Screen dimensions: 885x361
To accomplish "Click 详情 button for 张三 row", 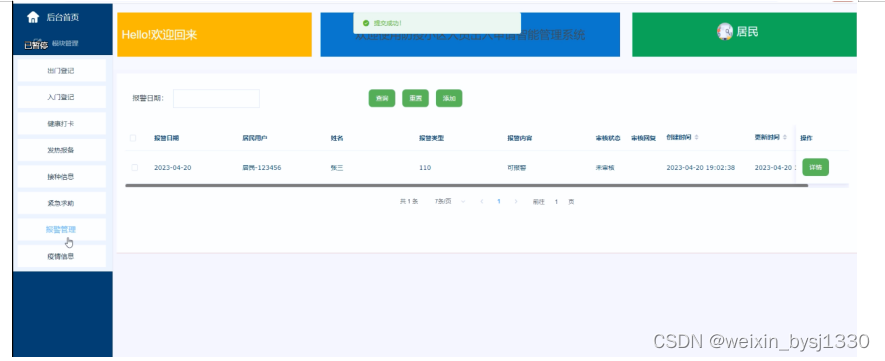I will click(816, 168).
